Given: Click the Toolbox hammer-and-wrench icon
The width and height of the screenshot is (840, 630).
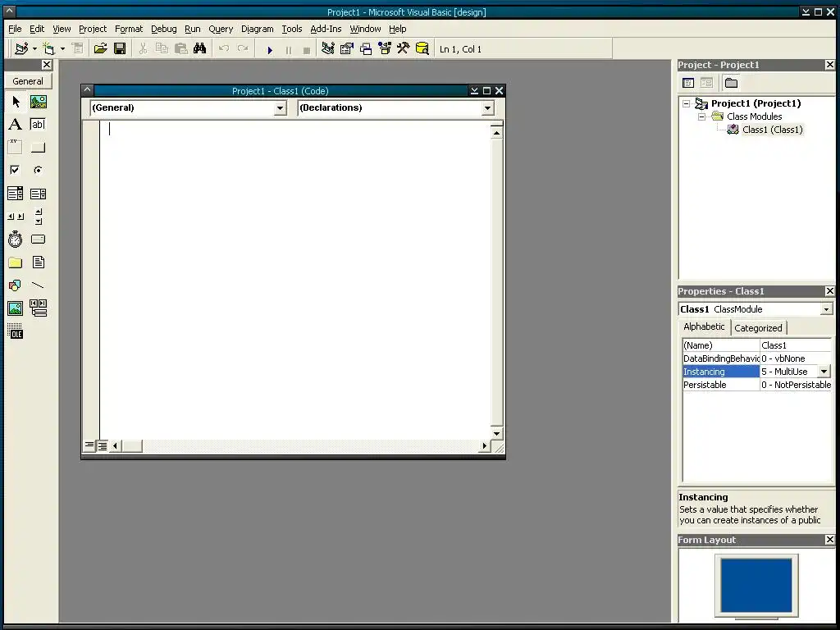Looking at the screenshot, I should click(404, 48).
